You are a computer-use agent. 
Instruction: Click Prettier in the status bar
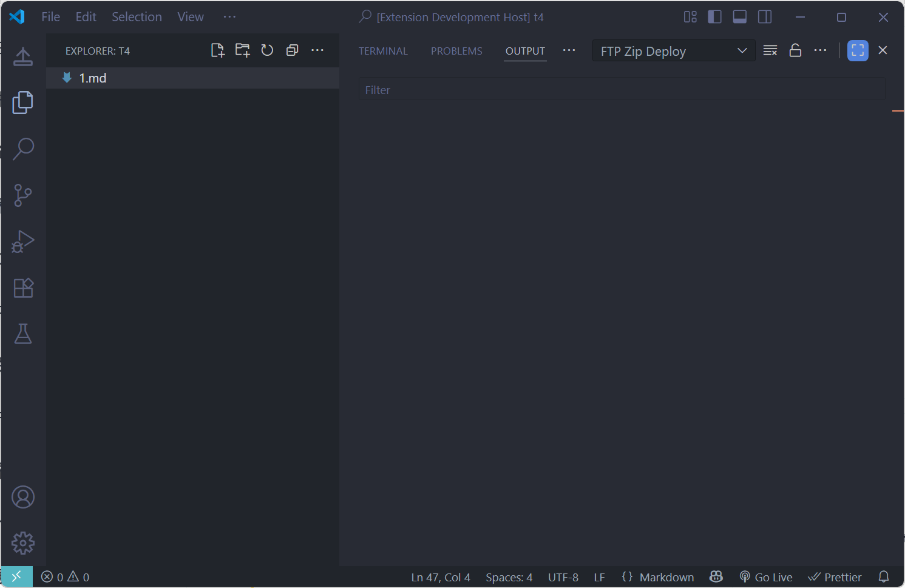coord(835,577)
